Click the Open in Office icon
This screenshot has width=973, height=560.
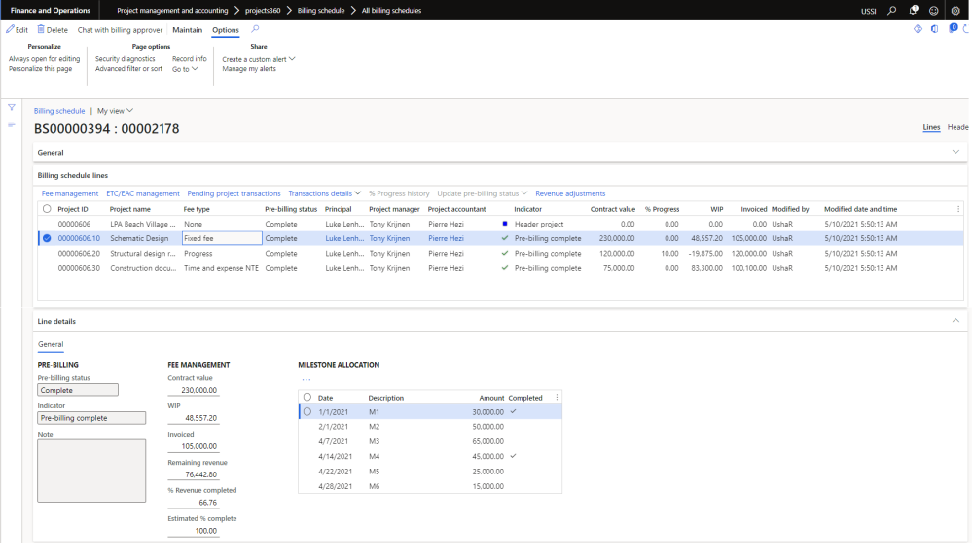[935, 29]
